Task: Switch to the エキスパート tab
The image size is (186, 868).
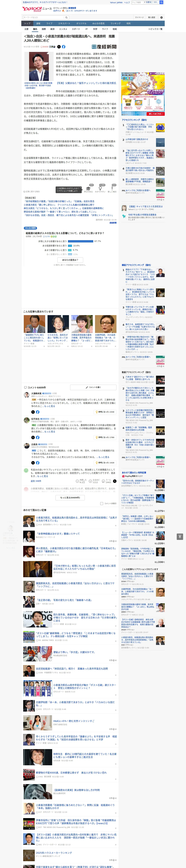Action: 64,23
